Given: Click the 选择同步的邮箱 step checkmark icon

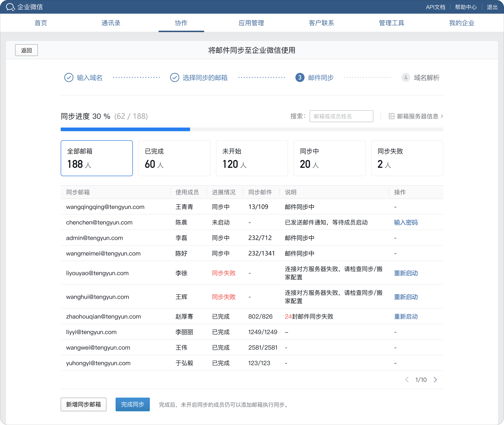Looking at the screenshot, I should coord(174,78).
